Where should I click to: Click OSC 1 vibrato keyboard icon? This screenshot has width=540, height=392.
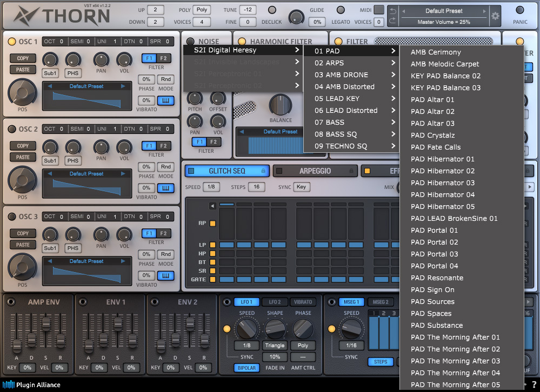[x=165, y=100]
